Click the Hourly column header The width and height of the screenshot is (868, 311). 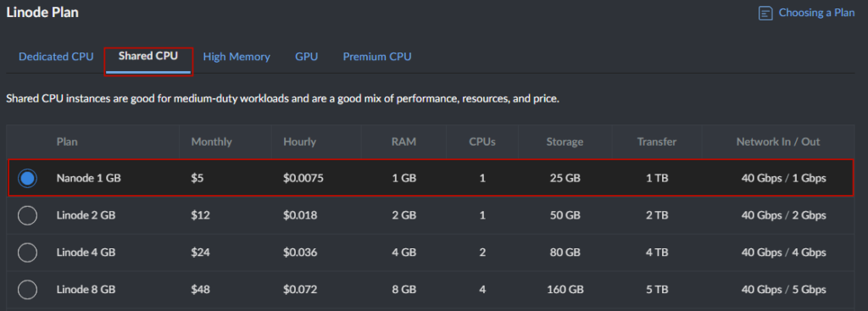click(299, 142)
